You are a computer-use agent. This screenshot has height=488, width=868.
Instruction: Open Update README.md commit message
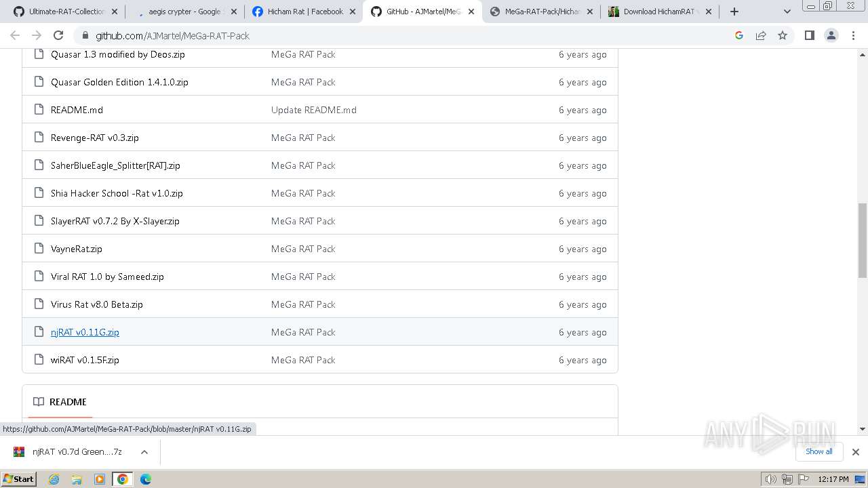(314, 110)
